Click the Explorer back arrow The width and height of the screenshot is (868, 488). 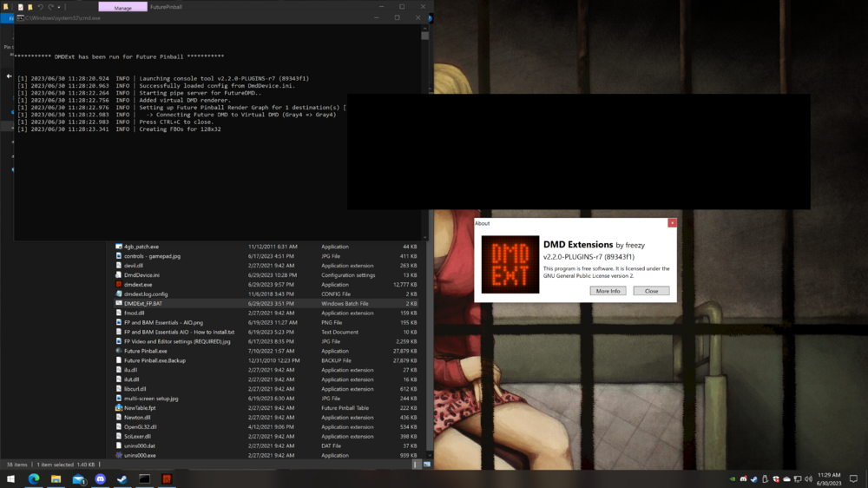point(9,76)
